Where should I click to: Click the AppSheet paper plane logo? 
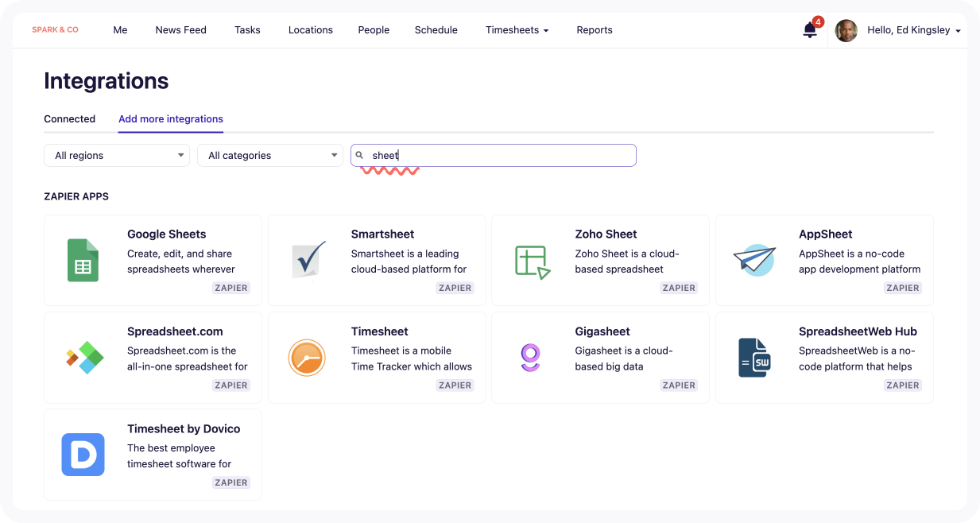point(753,260)
